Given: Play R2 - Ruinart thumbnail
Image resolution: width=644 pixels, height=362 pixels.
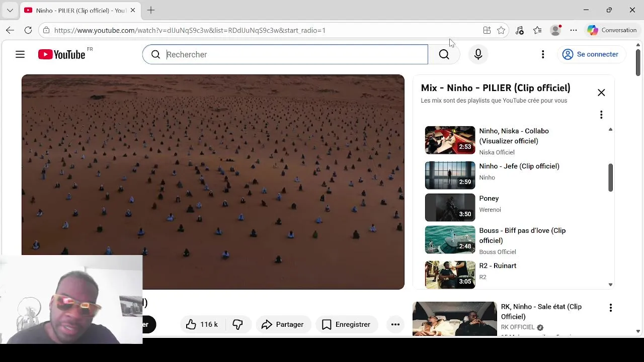Looking at the screenshot, I should click(450, 275).
